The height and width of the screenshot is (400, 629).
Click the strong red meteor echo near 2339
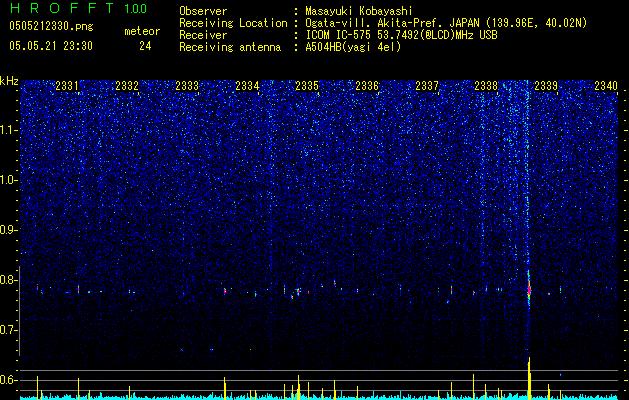tap(529, 288)
